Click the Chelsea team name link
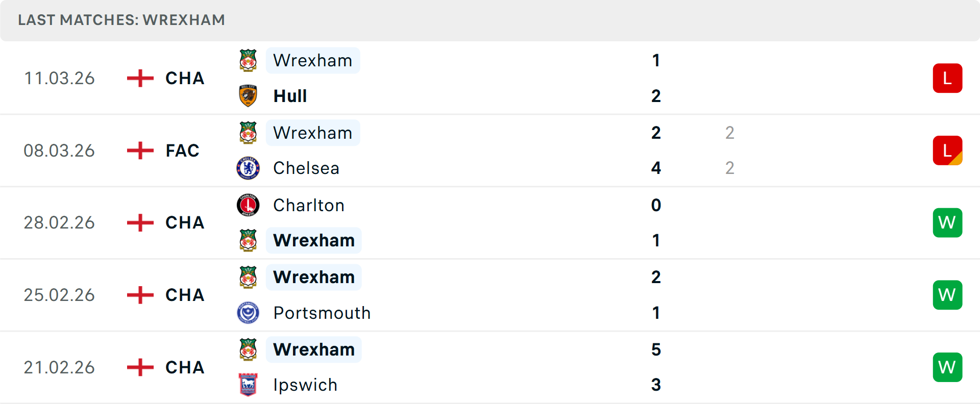980x404 pixels. (x=306, y=168)
